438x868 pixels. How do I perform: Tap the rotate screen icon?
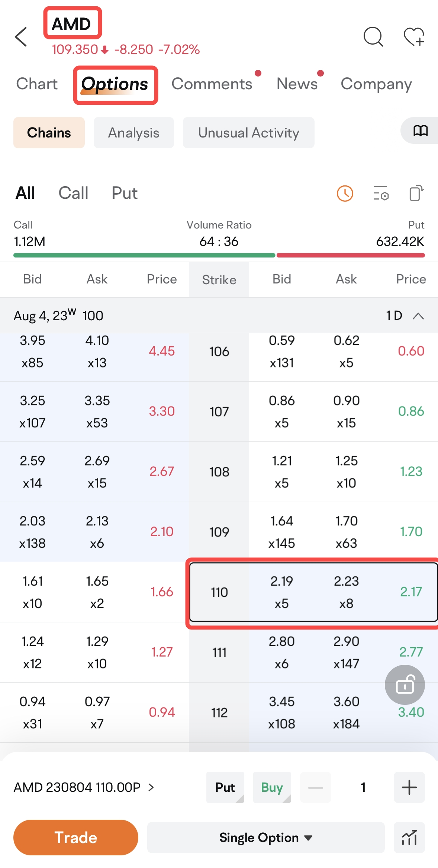(416, 193)
